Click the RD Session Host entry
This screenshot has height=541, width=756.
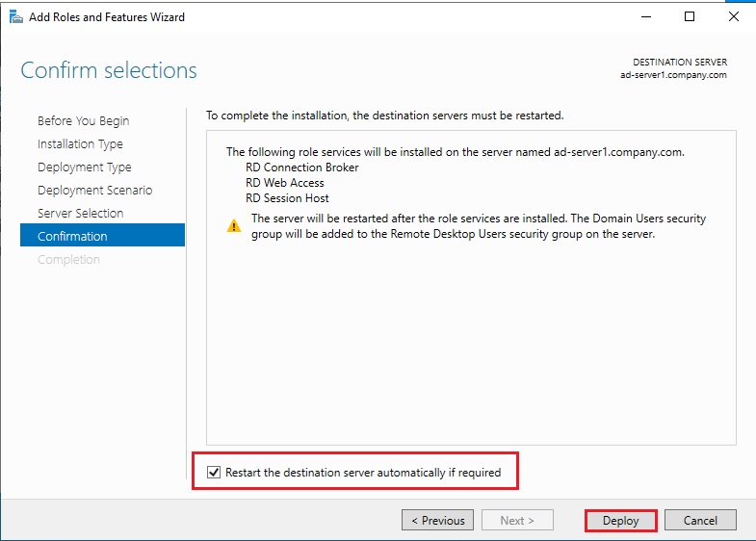tap(287, 198)
